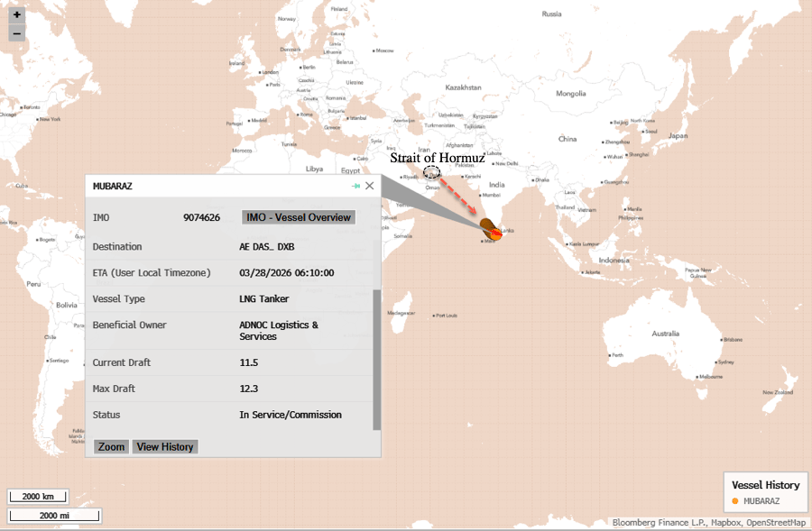This screenshot has width=812, height=531.
Task: Zoom out with the map minus button
Action: coord(16,33)
